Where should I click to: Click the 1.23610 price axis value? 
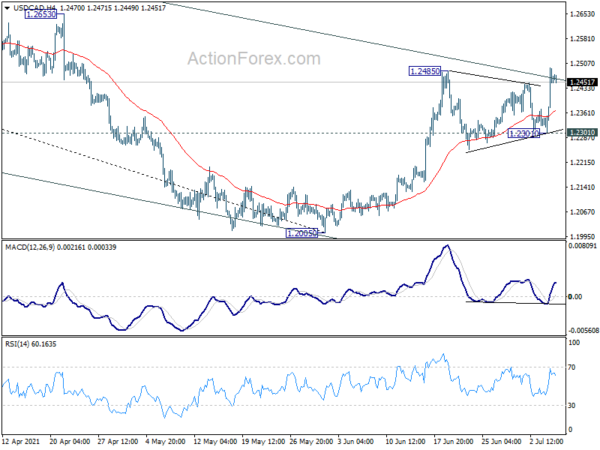[x=582, y=113]
